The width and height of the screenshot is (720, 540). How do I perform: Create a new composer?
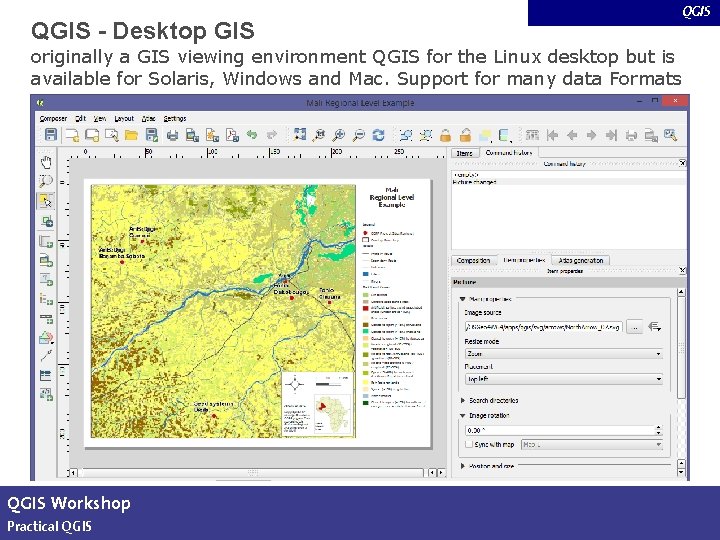pos(72,135)
